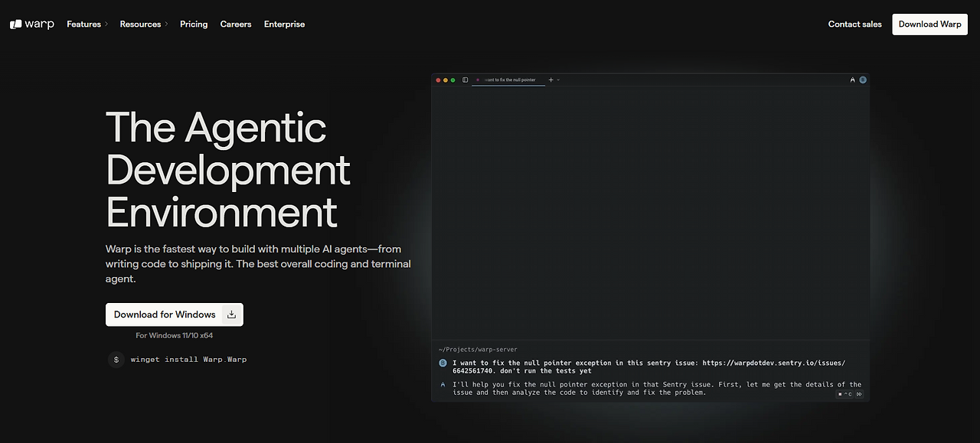Click the 'The Agentic Development Environment' heading
Image resolution: width=980 pixels, height=443 pixels.
pos(228,170)
